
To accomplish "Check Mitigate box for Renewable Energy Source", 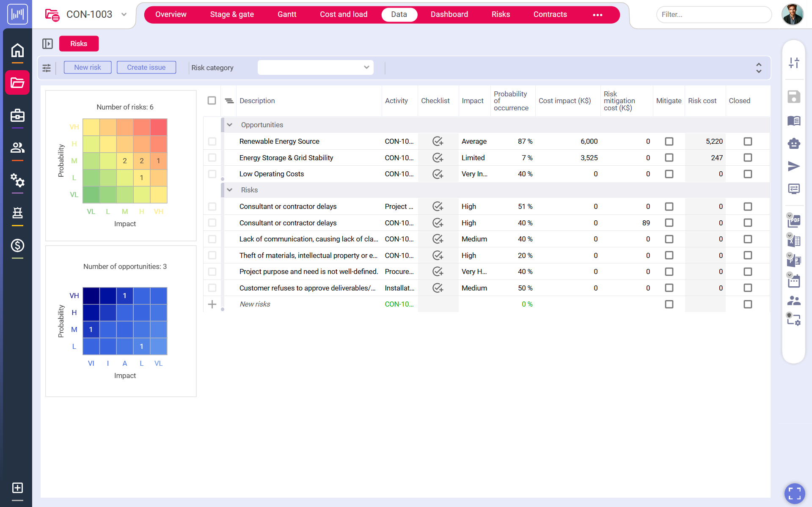I will point(669,141).
